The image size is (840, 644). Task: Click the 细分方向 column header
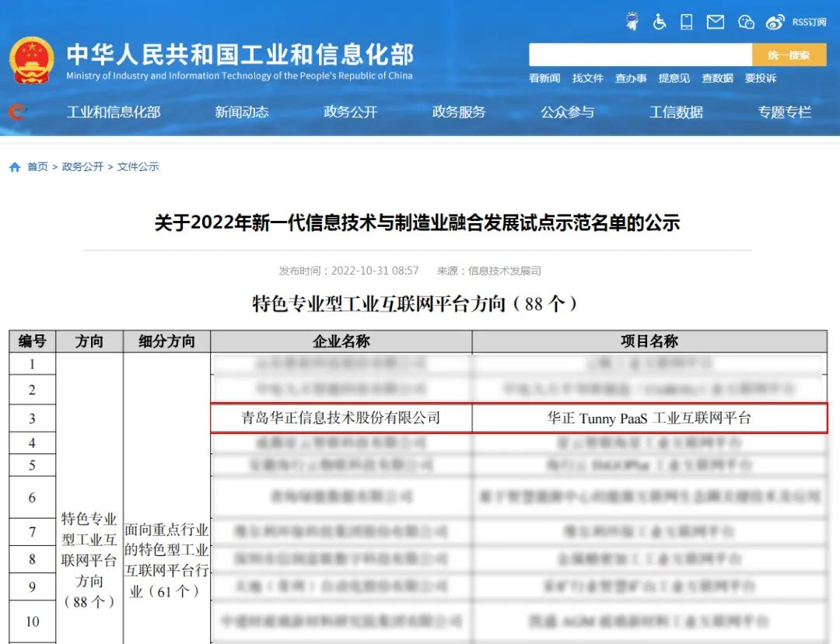tap(166, 341)
